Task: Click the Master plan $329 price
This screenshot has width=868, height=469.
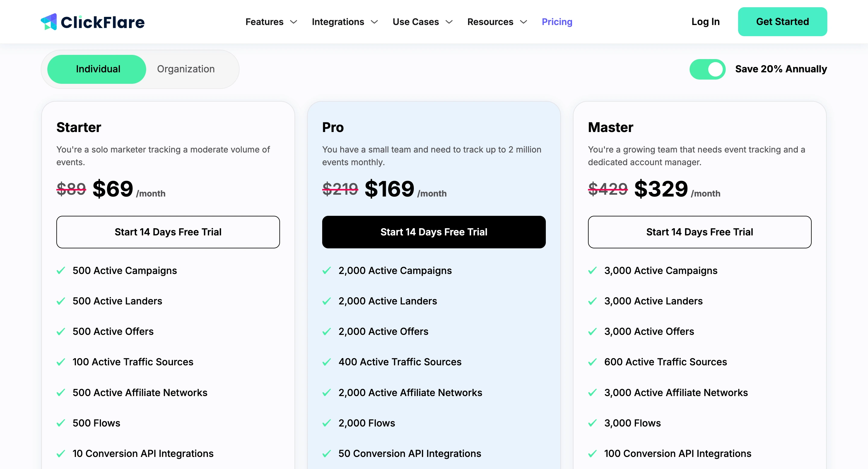Action: (x=661, y=189)
